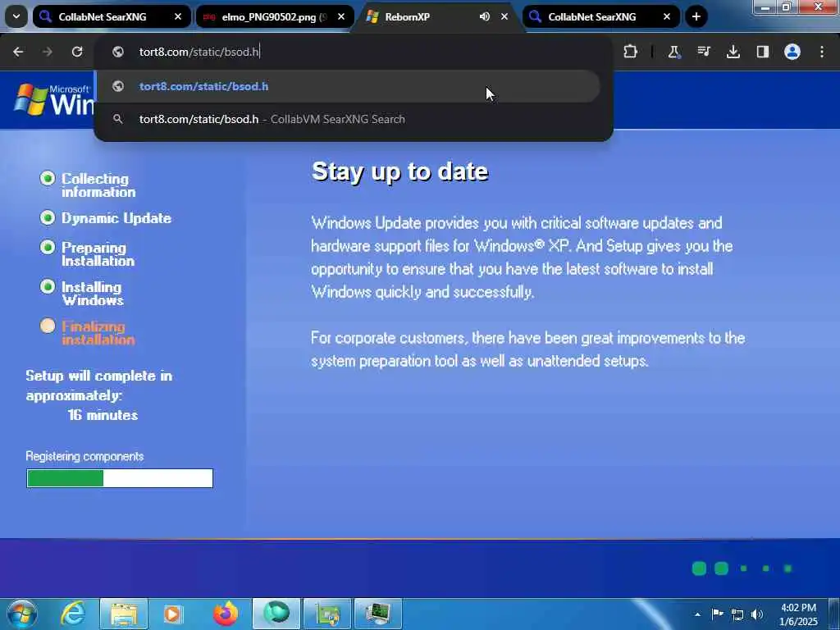Click the Installing Windows setup step

click(x=82, y=293)
